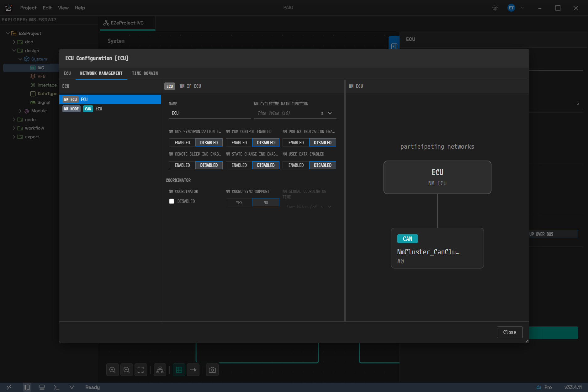The height and width of the screenshot is (392, 588).
Task: Set NM Remote Sleep Ind to Enabled
Action: 182,165
